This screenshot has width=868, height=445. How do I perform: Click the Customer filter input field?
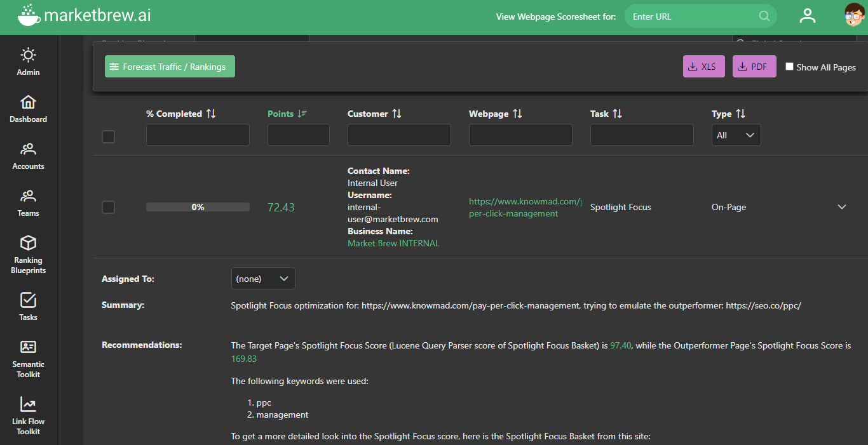399,135
